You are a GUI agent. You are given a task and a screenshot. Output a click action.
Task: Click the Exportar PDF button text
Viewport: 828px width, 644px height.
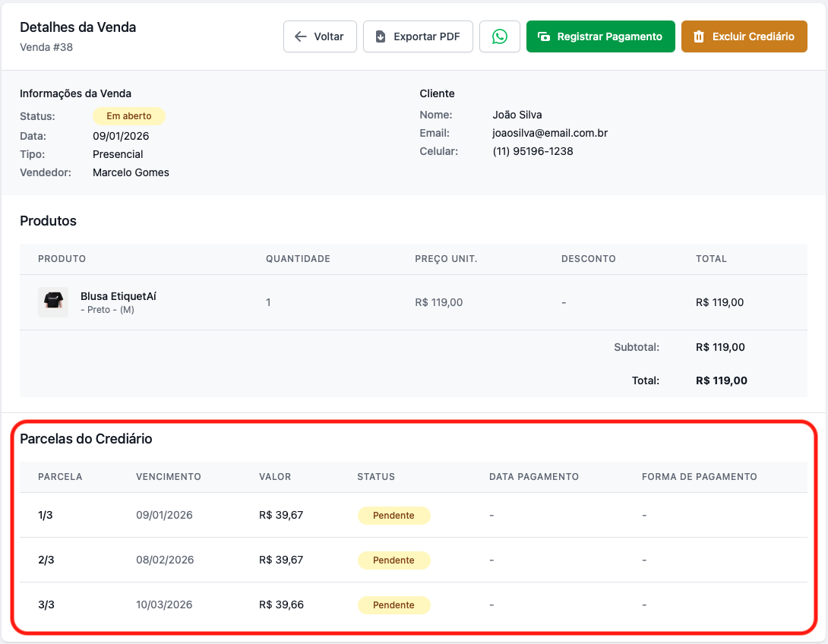(426, 36)
